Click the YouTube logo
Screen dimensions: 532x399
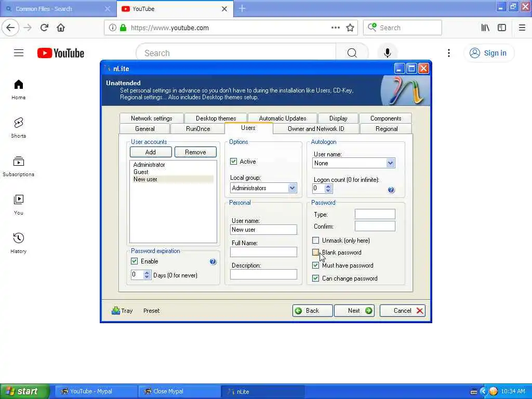coord(61,53)
